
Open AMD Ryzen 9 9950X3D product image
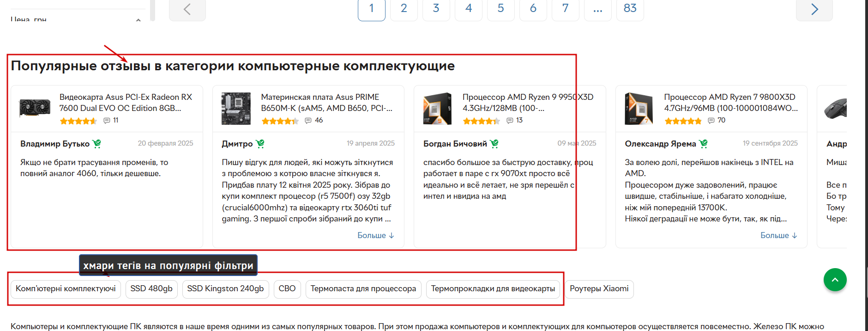pos(438,109)
